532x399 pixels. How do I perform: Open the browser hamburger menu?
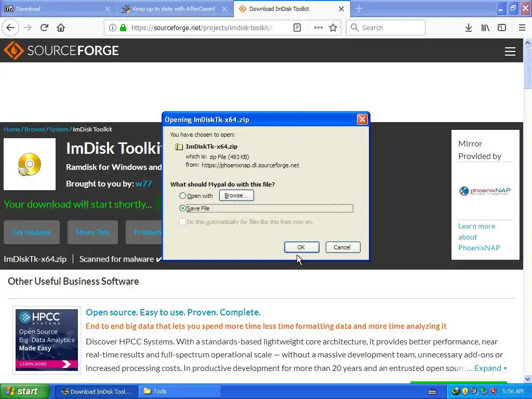pyautogui.click(x=522, y=28)
